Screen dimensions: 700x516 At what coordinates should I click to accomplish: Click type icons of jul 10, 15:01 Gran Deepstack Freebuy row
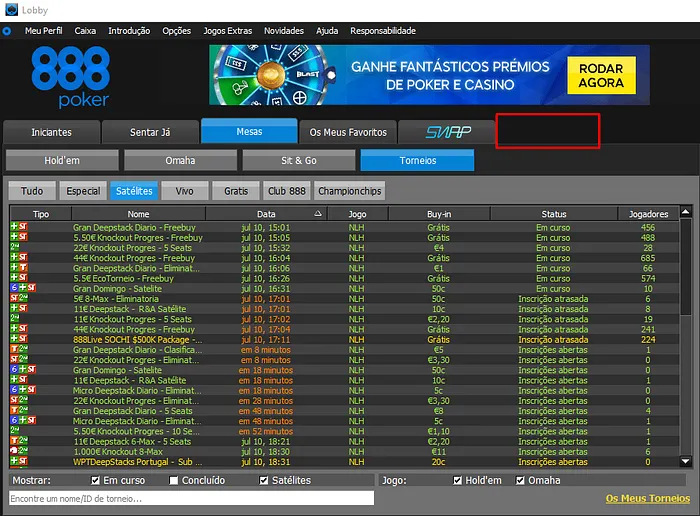(x=19, y=227)
